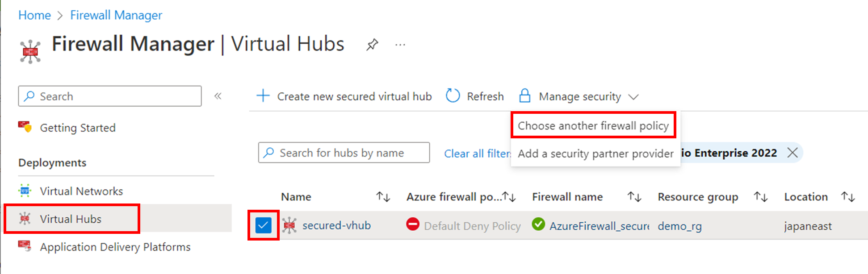
Task: Select Choose another firewall policy
Action: 593,126
